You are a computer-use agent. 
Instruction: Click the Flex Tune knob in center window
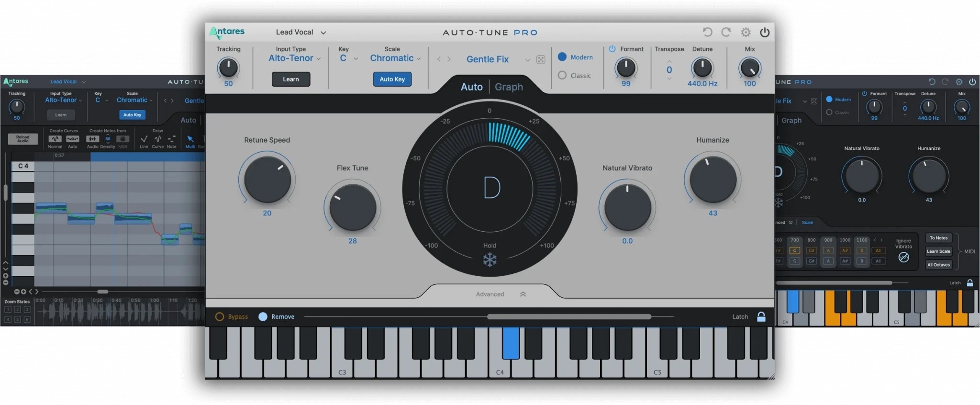pyautogui.click(x=353, y=208)
